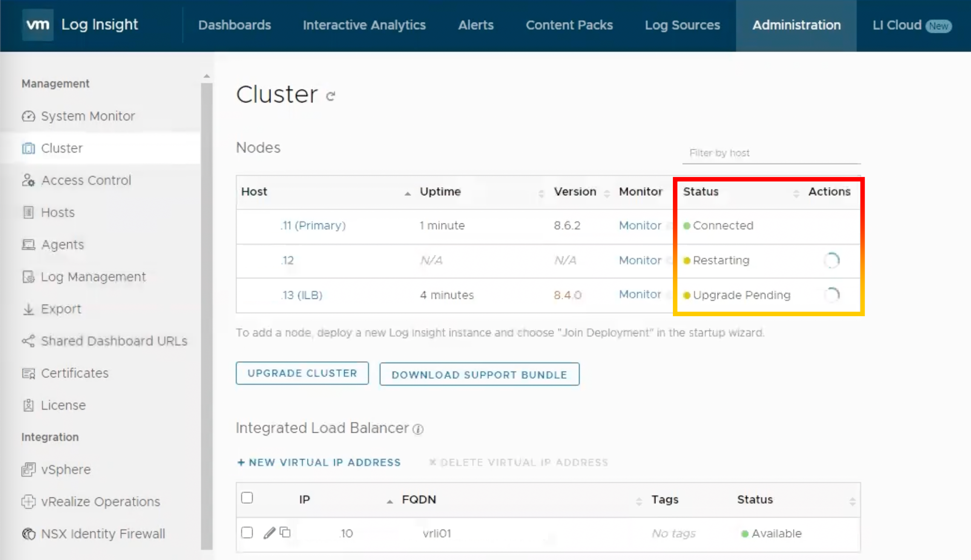Viewport: 971px width, 560px height.
Task: Click the Filter by host field
Action: 771,153
